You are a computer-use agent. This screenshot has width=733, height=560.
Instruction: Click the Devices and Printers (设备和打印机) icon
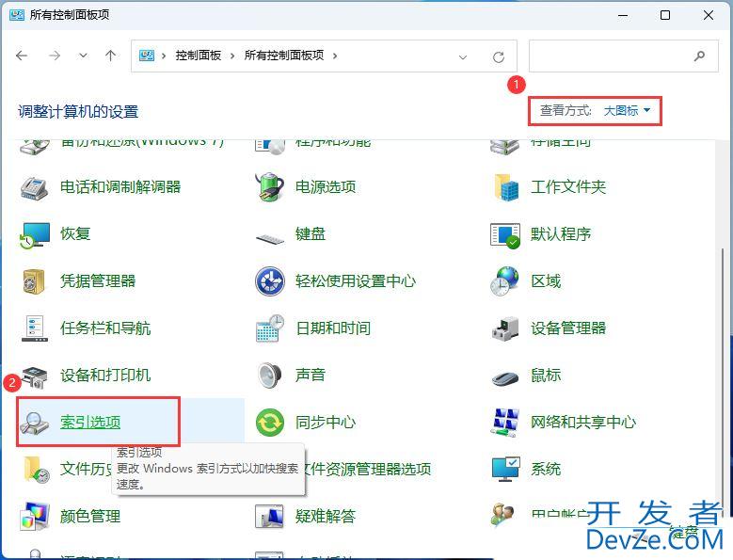point(35,376)
